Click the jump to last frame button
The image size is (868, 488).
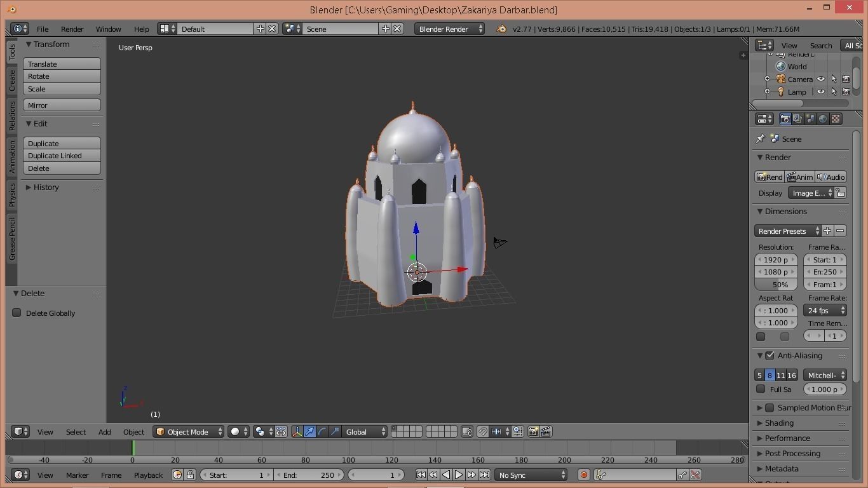(484, 475)
